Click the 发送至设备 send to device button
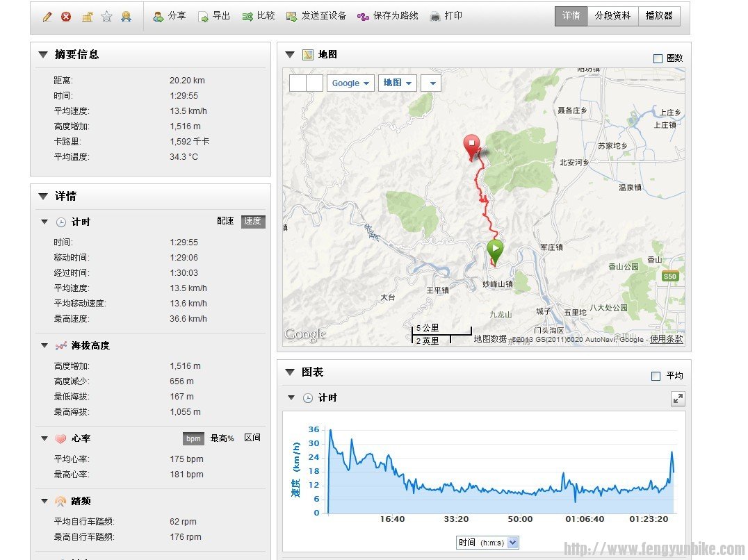This screenshot has width=748, height=560. tap(316, 16)
